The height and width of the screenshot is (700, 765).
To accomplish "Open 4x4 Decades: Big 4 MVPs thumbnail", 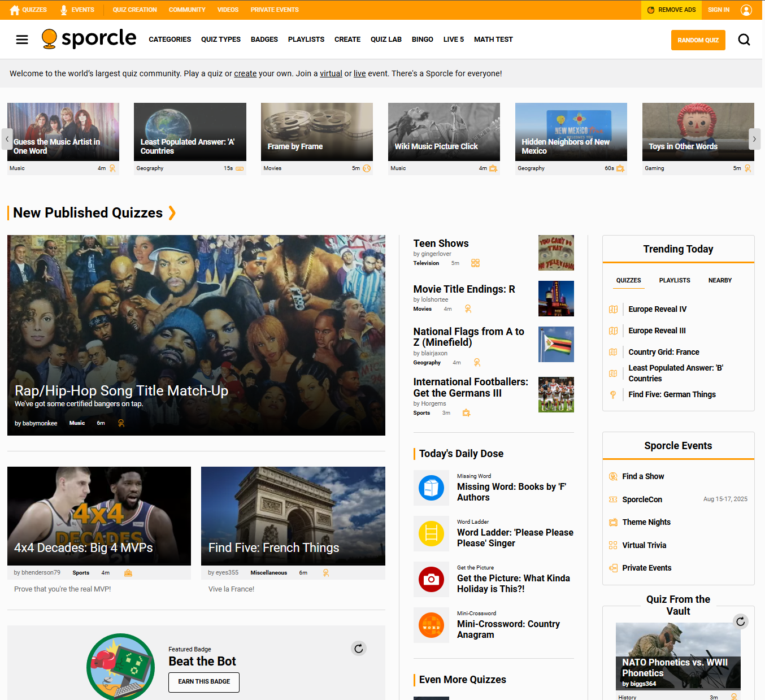I will [x=99, y=516].
